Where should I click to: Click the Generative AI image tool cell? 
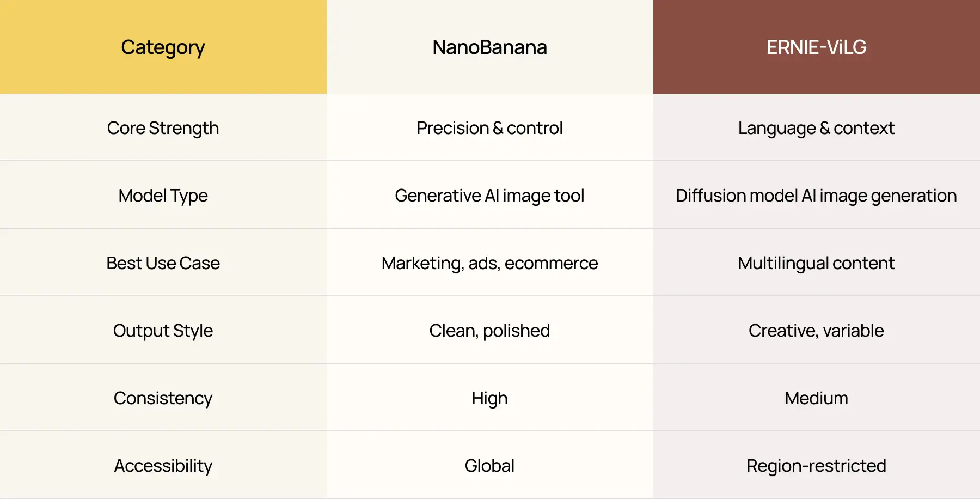[x=489, y=196]
